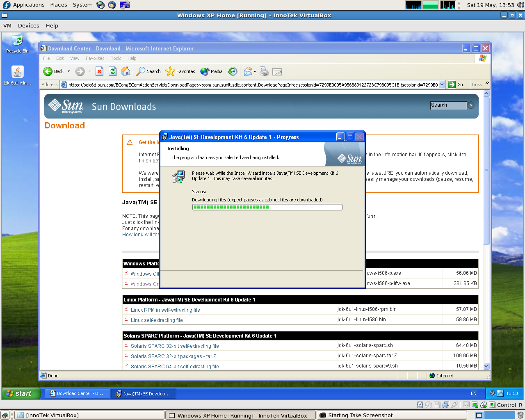Stop page loading with the red X

pos(99,71)
